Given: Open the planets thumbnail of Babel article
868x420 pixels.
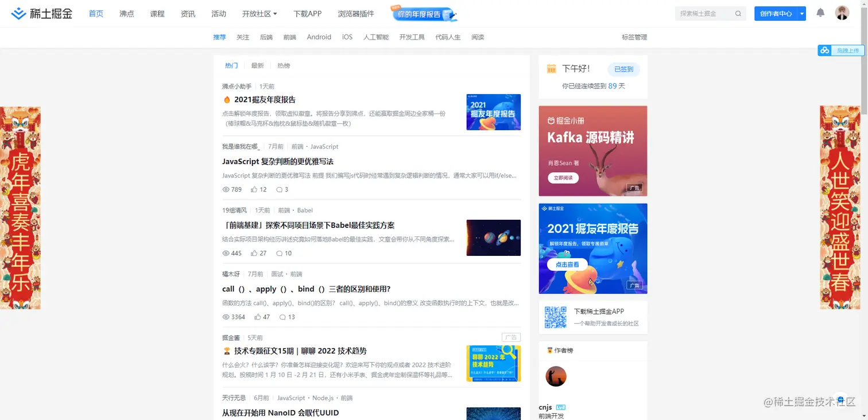Looking at the screenshot, I should coord(494,238).
